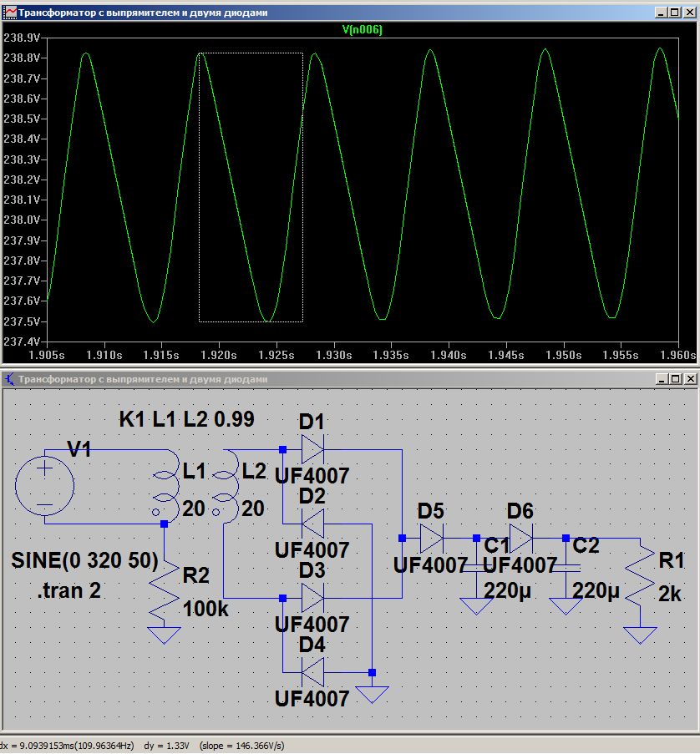Click the D1 diode symbol
The width and height of the screenshot is (700, 754).
click(x=311, y=450)
